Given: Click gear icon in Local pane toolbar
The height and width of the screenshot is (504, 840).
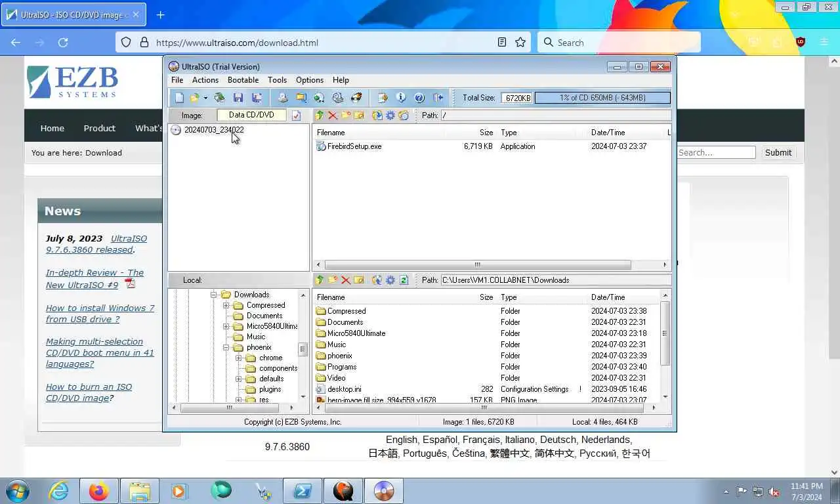Looking at the screenshot, I should pos(390,280).
